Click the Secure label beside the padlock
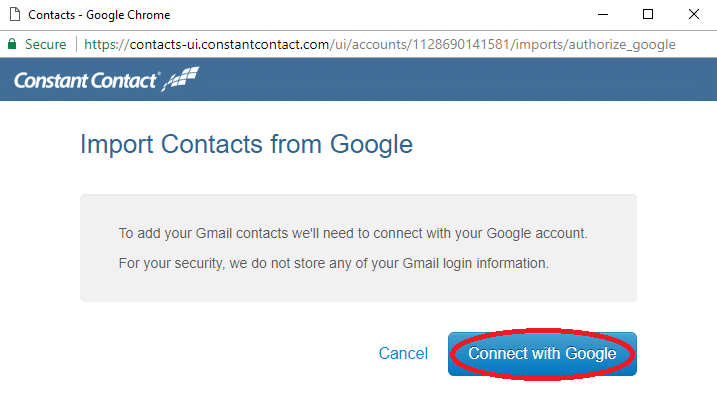This screenshot has width=717, height=397. [x=45, y=44]
